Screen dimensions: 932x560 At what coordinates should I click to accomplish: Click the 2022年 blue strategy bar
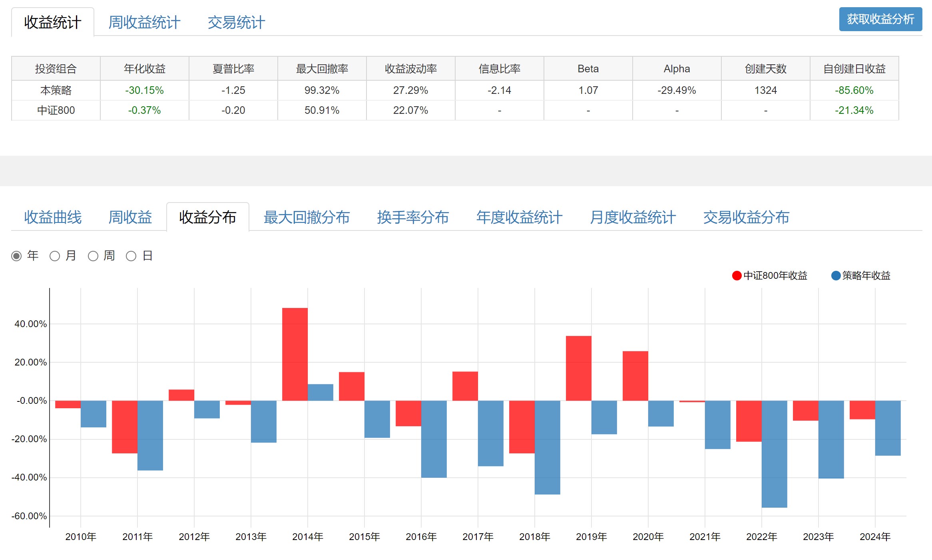[774, 454]
